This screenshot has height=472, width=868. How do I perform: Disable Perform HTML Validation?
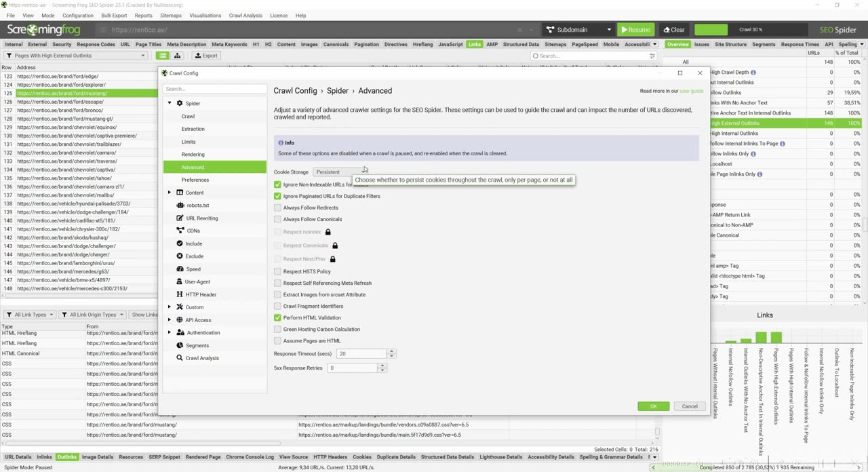pos(277,317)
